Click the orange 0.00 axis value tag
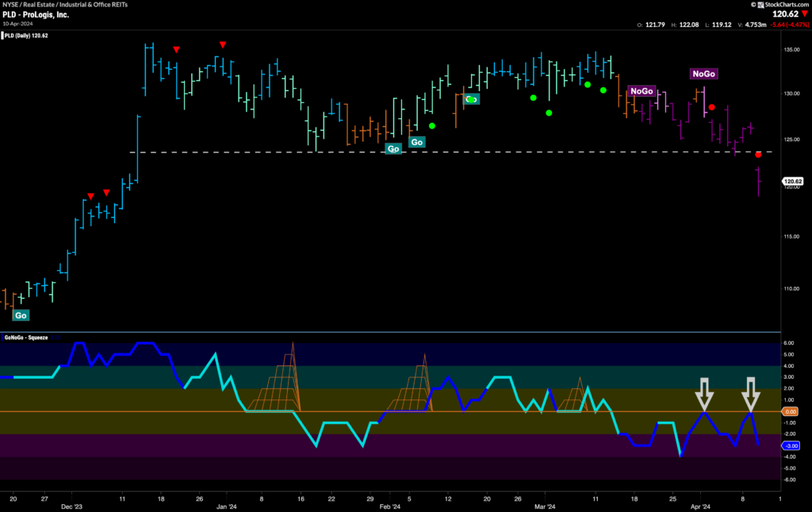Viewport: 812px width, 512px height. click(789, 412)
